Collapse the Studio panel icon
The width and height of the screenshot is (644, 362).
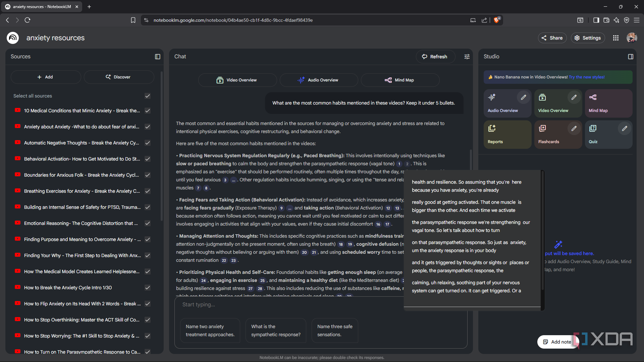point(631,57)
